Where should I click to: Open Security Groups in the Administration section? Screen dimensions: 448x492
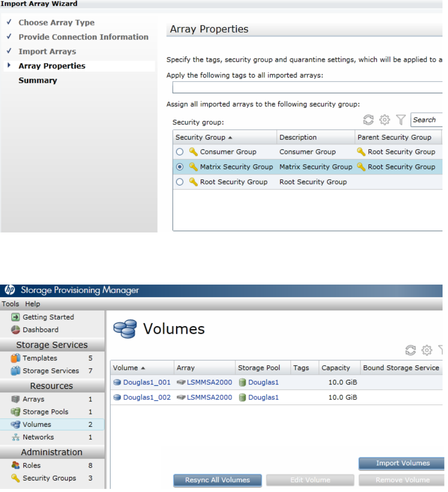click(x=49, y=478)
